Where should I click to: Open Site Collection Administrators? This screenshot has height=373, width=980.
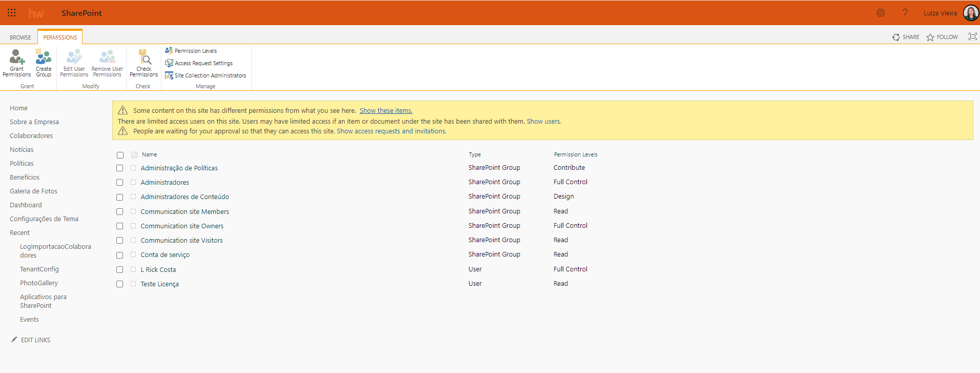pyautogui.click(x=210, y=75)
